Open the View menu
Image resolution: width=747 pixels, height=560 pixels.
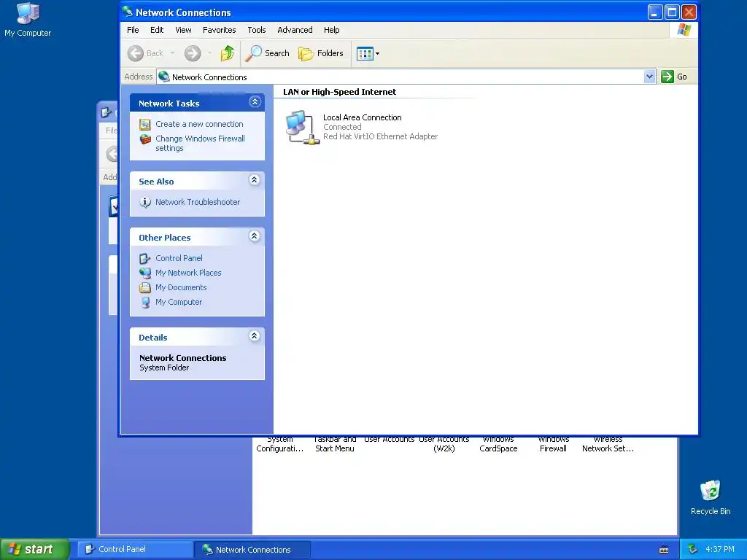(183, 30)
